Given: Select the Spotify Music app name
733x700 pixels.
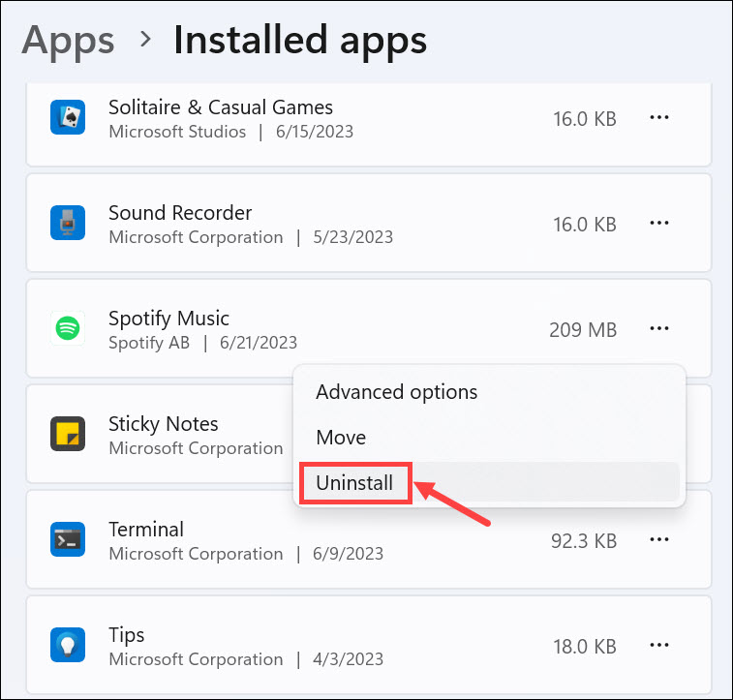Looking at the screenshot, I should pyautogui.click(x=168, y=319).
